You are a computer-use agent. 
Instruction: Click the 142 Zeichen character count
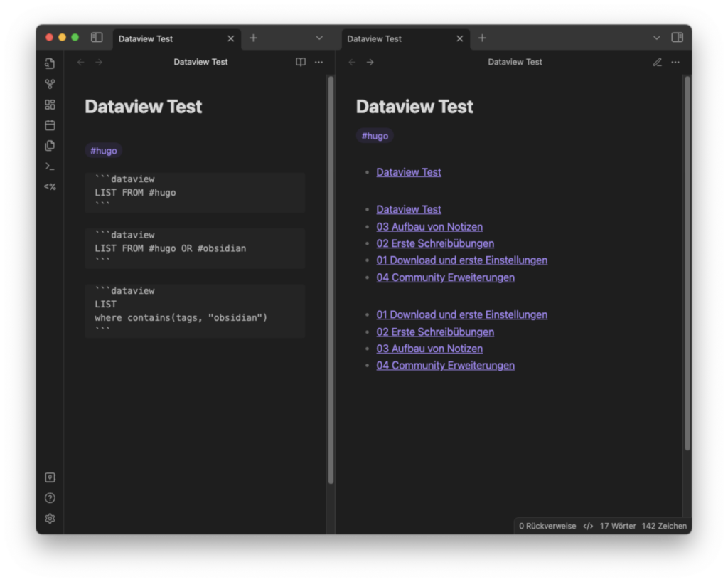(664, 526)
